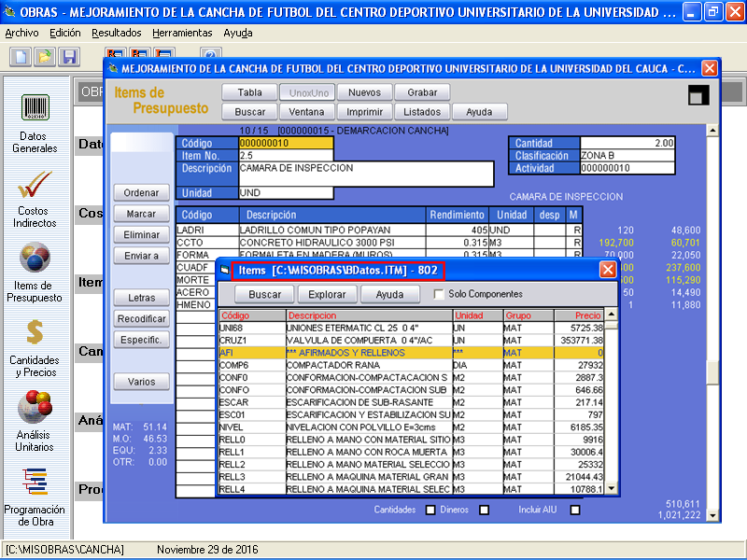Viewport: 747px width, 560px height.
Task: Select row COMPACTADOR RANA
Action: pyautogui.click(x=411, y=365)
